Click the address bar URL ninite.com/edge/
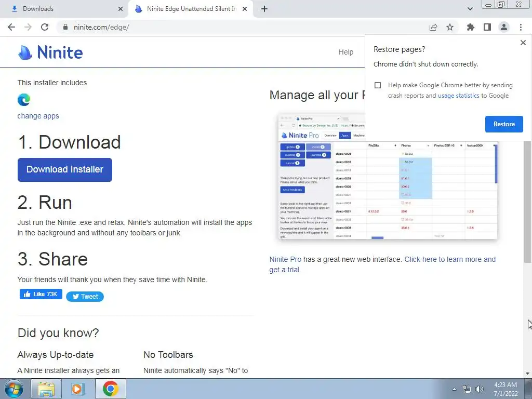This screenshot has width=532, height=399. [101, 27]
